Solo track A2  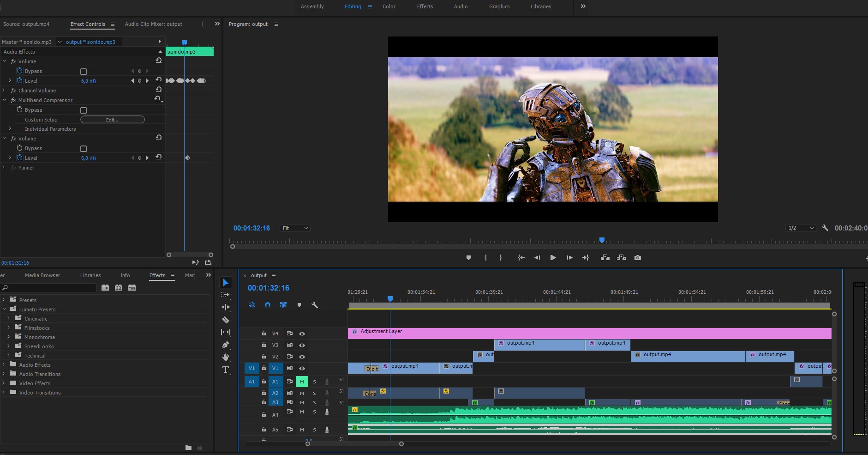tap(314, 393)
